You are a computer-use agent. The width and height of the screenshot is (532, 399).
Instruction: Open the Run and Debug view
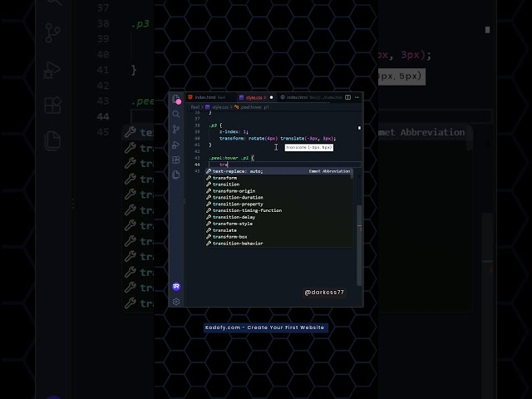pos(175,145)
